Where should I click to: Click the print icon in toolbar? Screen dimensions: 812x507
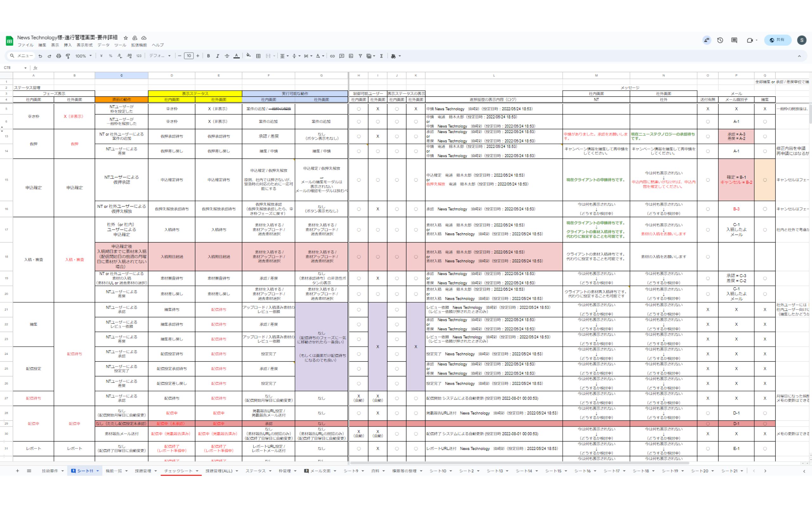click(x=58, y=56)
